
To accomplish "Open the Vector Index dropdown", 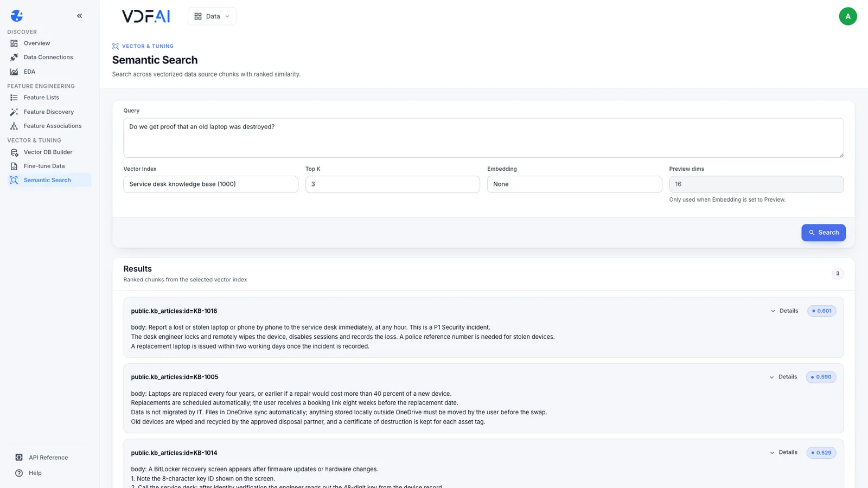I will point(210,184).
